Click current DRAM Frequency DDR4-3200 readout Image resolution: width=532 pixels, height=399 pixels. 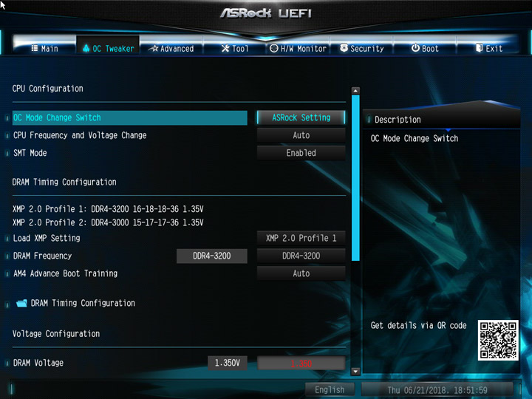click(x=212, y=256)
